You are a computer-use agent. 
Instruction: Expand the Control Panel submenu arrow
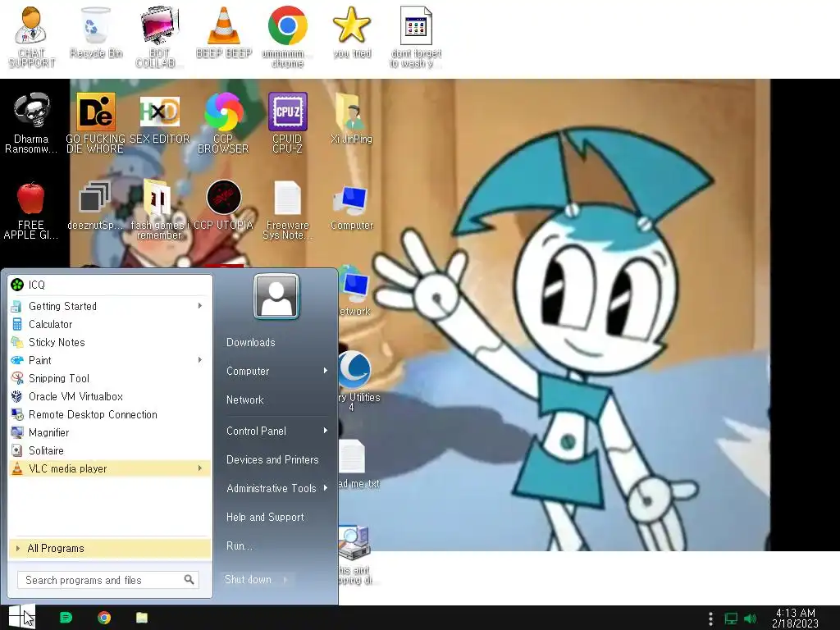325,431
